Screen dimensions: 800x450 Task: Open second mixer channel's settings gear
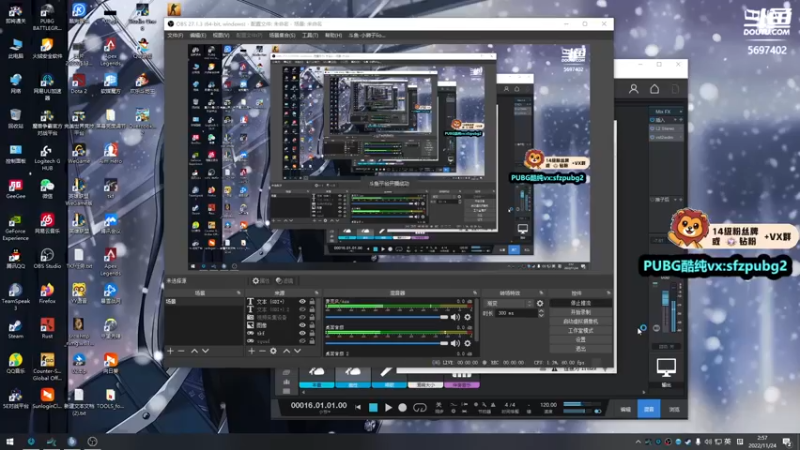point(467,343)
